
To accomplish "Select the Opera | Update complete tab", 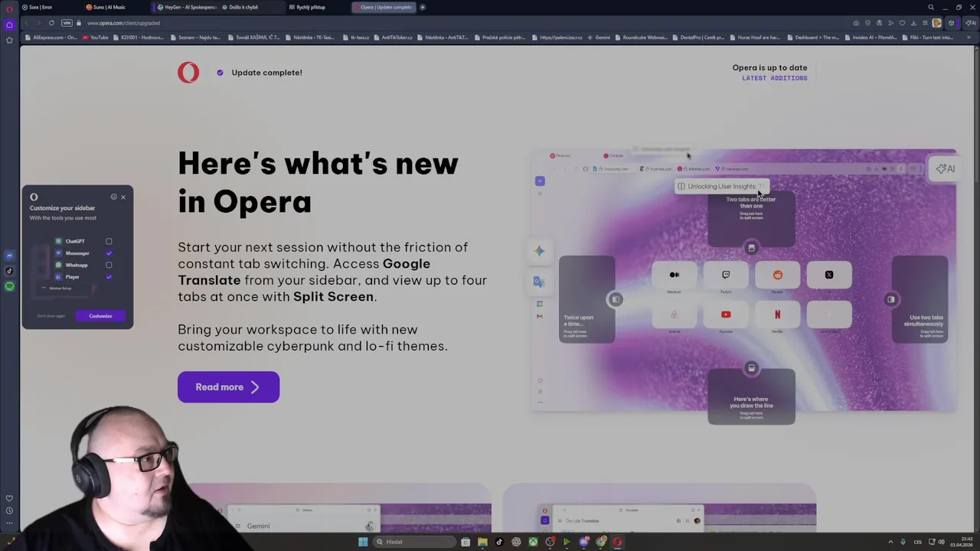I will (x=385, y=7).
